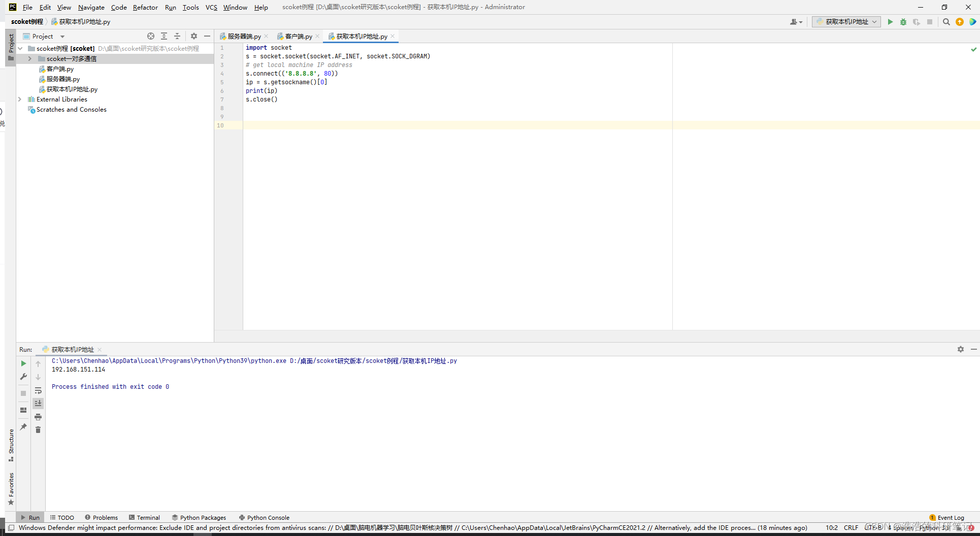Open the Refactor menu
Screen dimensions: 980x536
coord(145,7)
